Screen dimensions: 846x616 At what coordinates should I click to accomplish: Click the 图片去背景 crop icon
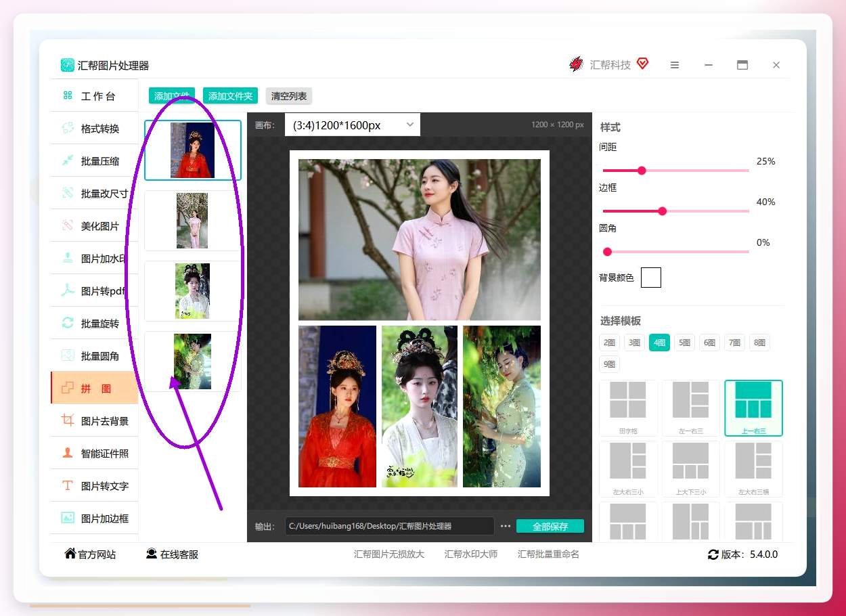click(x=68, y=420)
